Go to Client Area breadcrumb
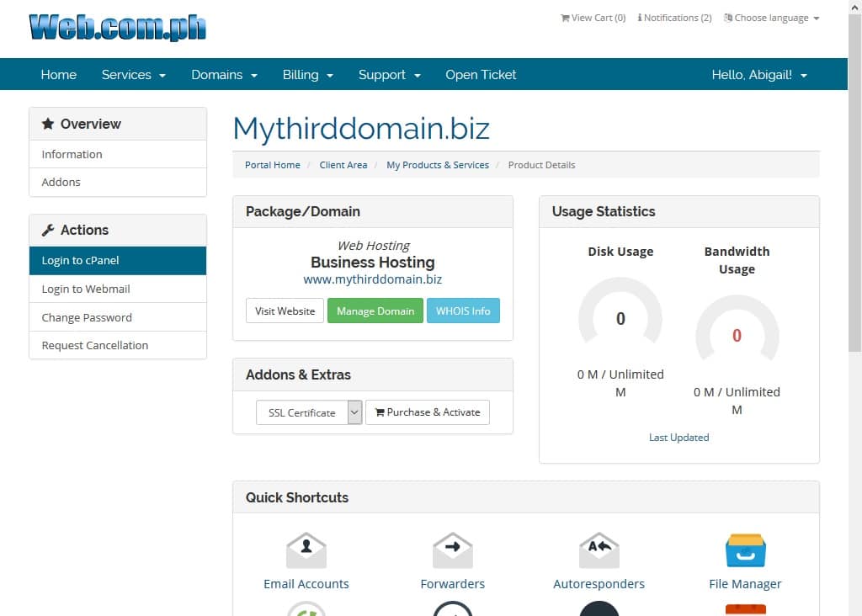862x616 pixels. [x=343, y=165]
